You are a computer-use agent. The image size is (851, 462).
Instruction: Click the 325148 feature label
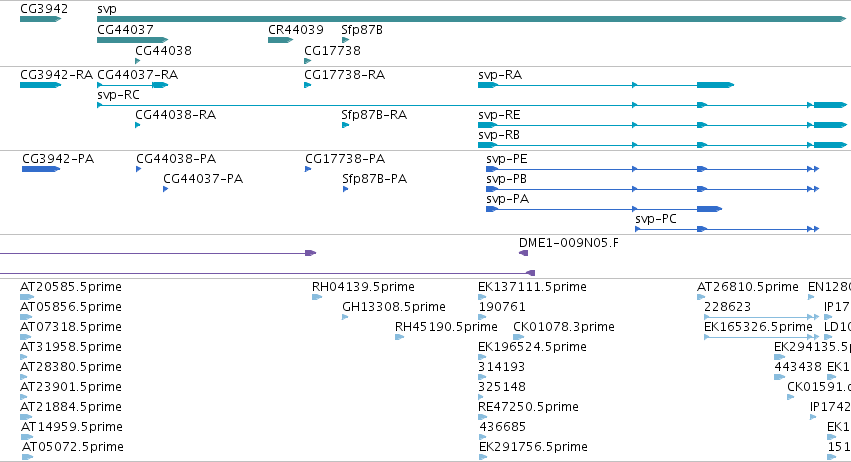click(x=502, y=387)
